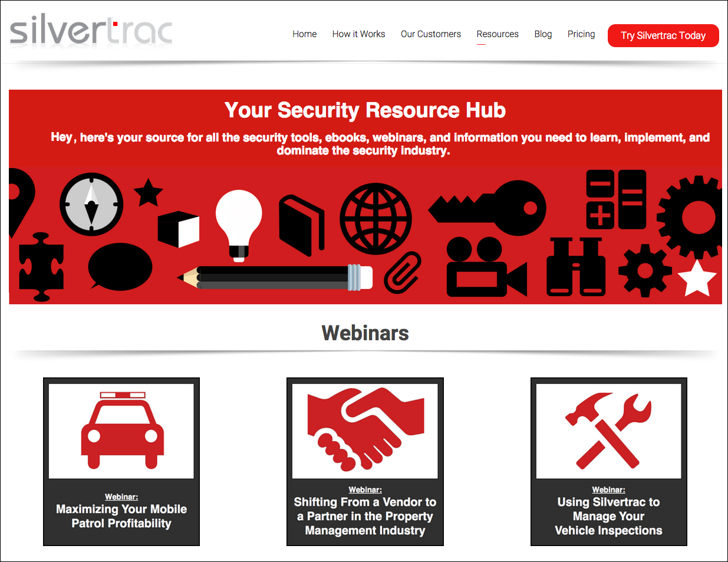Click the pencil graphic in banner
The image size is (728, 562).
coord(275,277)
